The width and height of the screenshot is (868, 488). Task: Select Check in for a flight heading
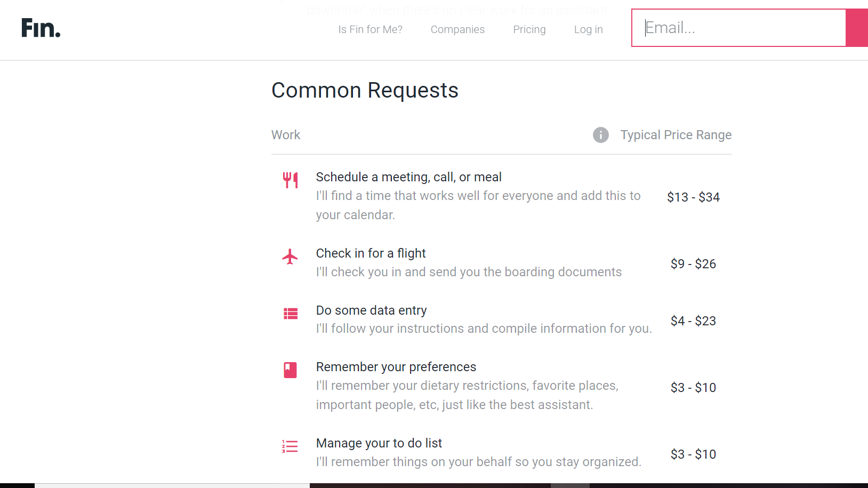371,253
